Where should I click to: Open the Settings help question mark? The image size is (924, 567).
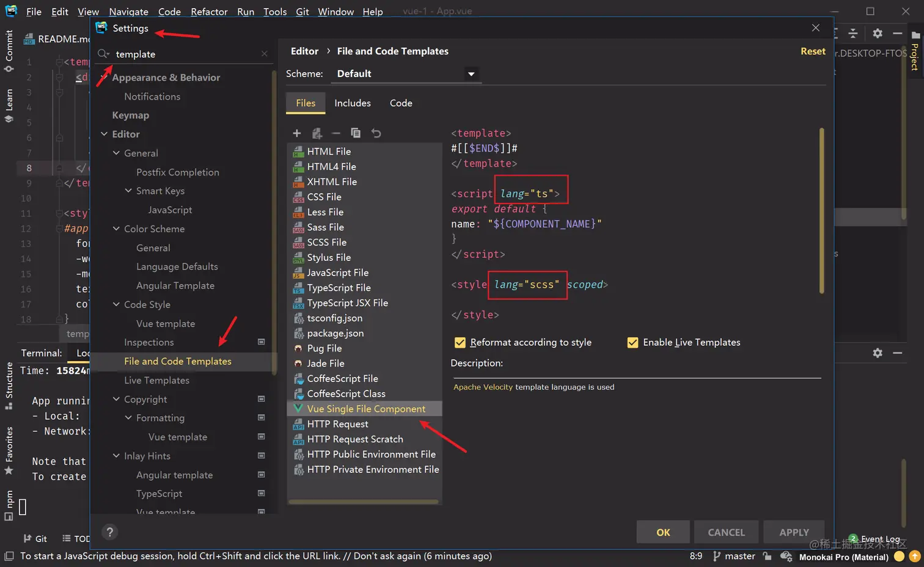click(110, 532)
